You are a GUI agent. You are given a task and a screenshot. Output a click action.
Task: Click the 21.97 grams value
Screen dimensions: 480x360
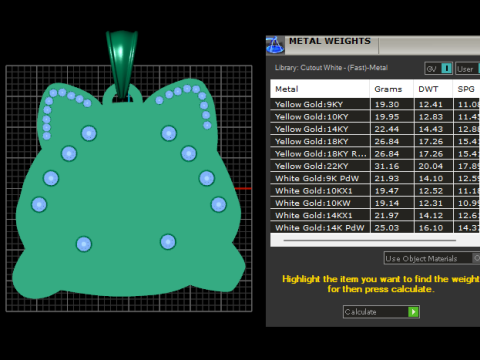click(387, 215)
